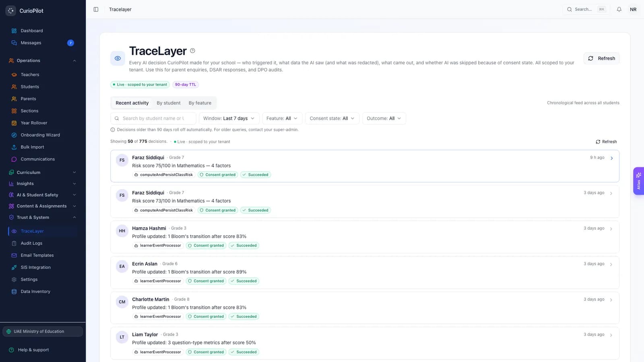
Task: Click the top Refresh button
Action: (x=601, y=58)
